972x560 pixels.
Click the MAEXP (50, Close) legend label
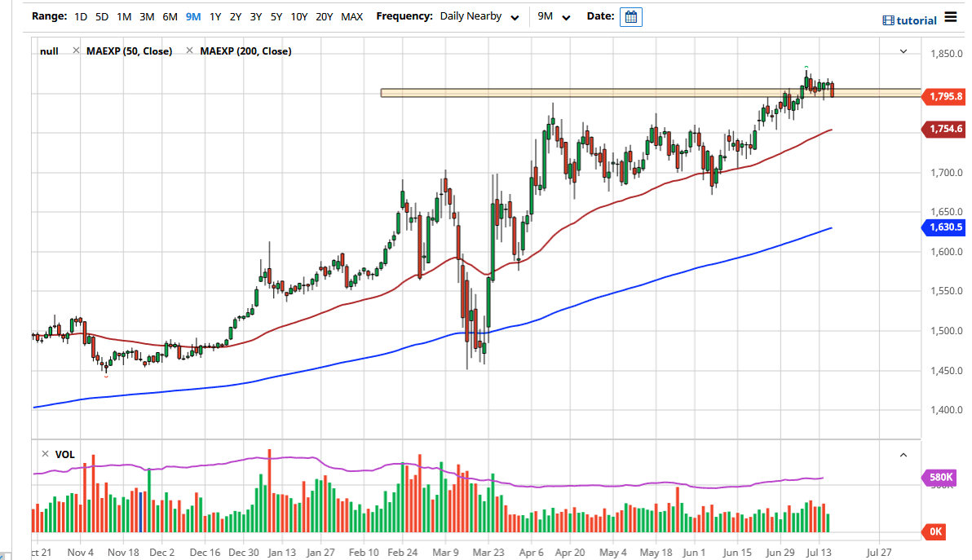[129, 51]
